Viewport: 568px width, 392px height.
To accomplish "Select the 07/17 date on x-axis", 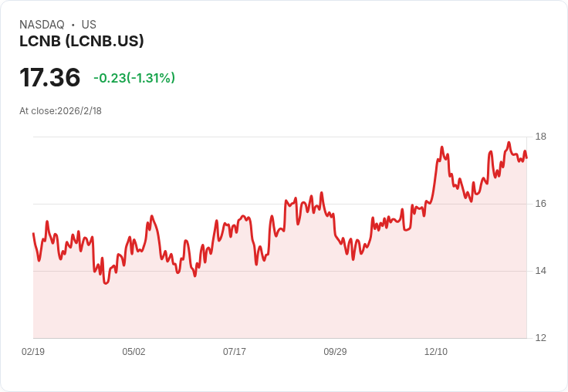I will [x=235, y=351].
